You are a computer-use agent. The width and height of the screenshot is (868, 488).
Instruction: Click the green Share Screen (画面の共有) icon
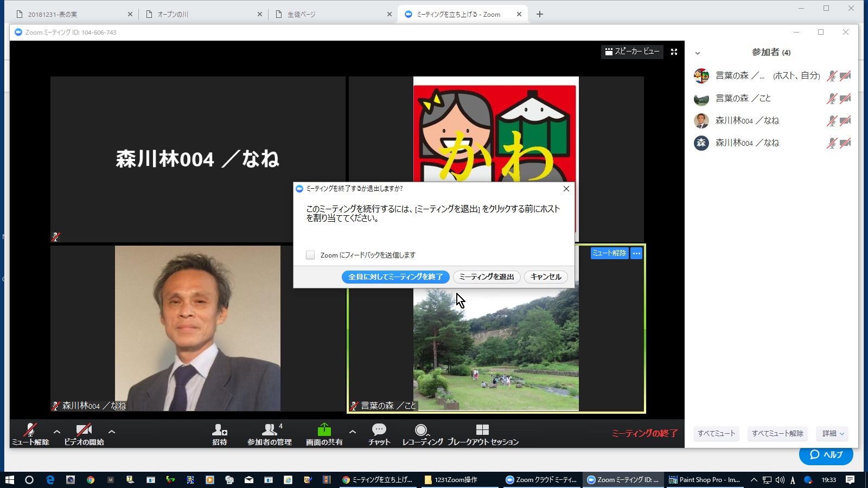pyautogui.click(x=324, y=429)
